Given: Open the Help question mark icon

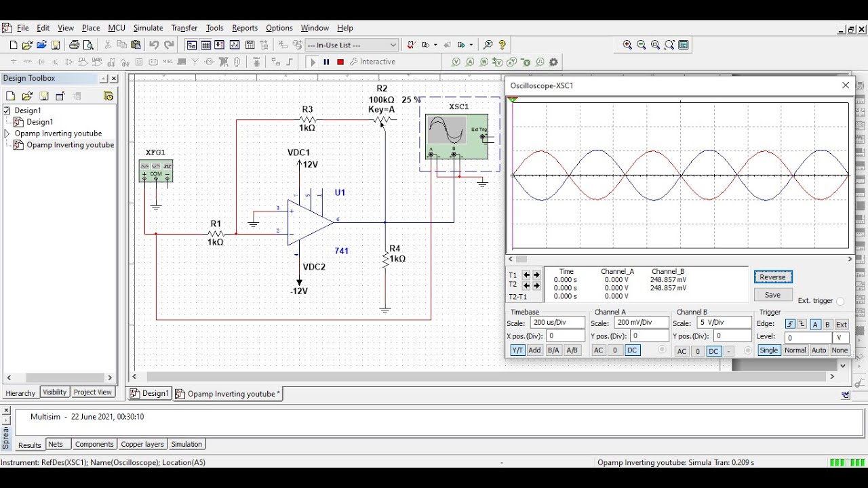Looking at the screenshot, I should point(502,45).
